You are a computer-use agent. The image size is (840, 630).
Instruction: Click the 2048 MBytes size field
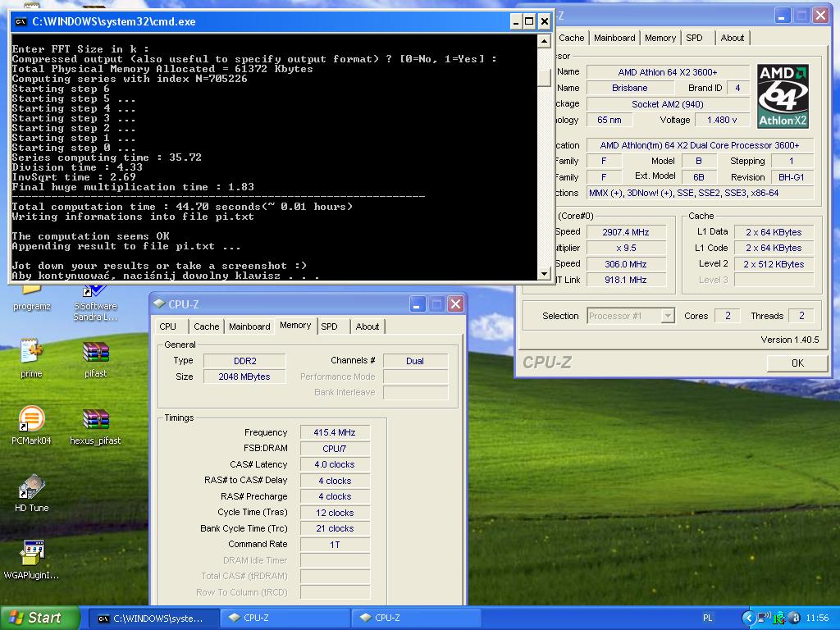click(244, 377)
